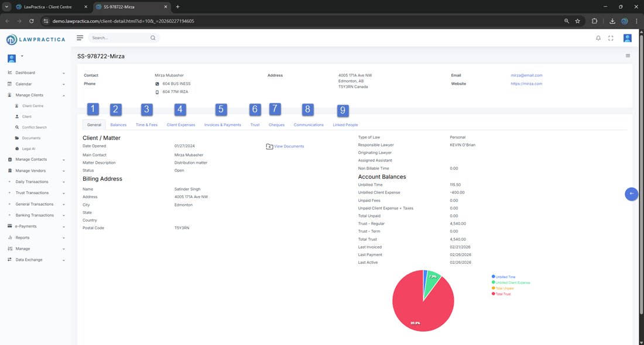Select the Linked People tab
644x345 pixels.
[345, 125]
